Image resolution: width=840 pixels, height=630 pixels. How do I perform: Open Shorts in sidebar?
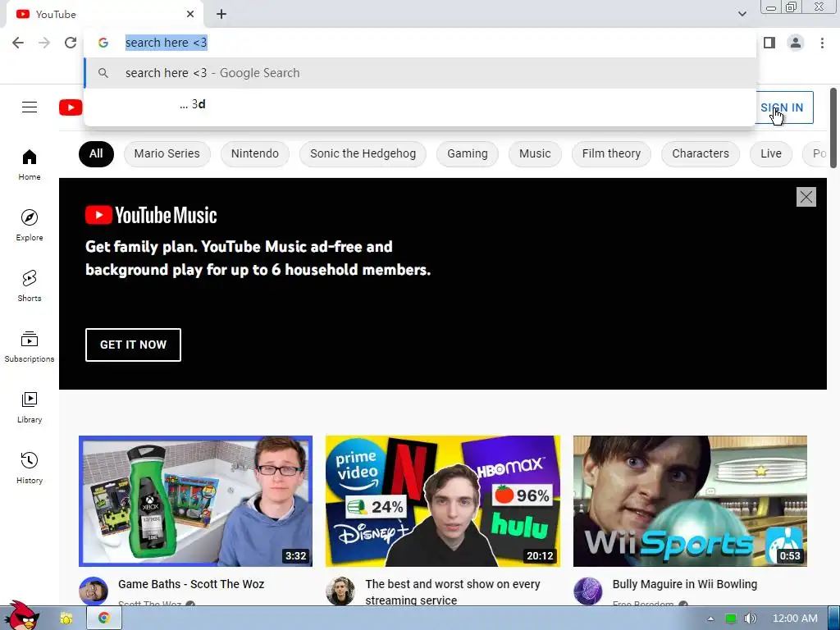pos(30,286)
